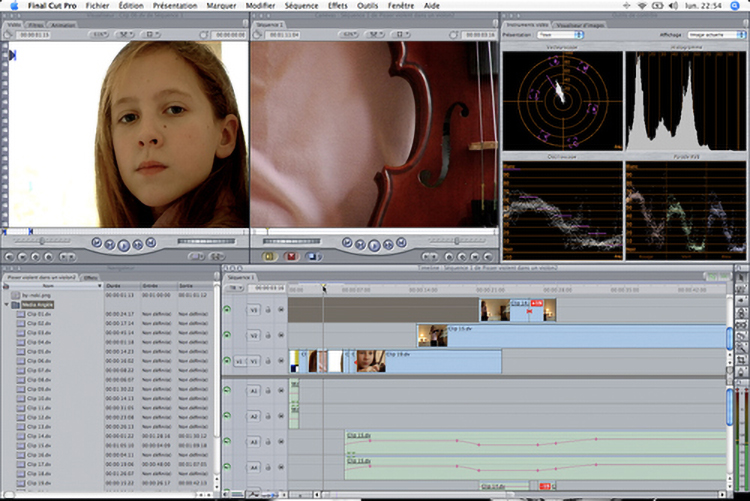The width and height of the screenshot is (750, 501).
Task: Click V1 destination track button
Action: 254,361
